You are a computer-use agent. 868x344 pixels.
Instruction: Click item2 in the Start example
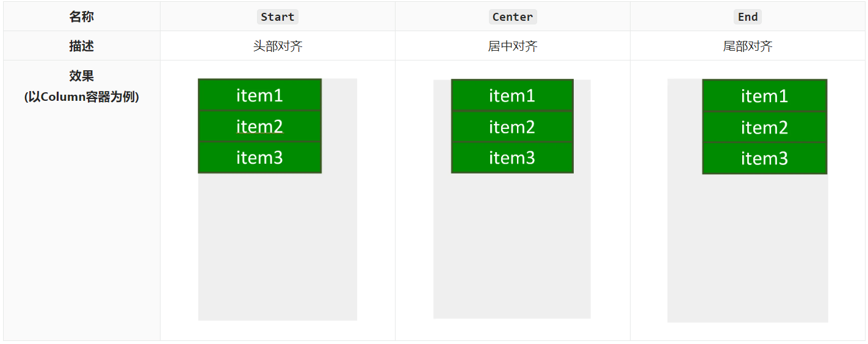coord(259,126)
